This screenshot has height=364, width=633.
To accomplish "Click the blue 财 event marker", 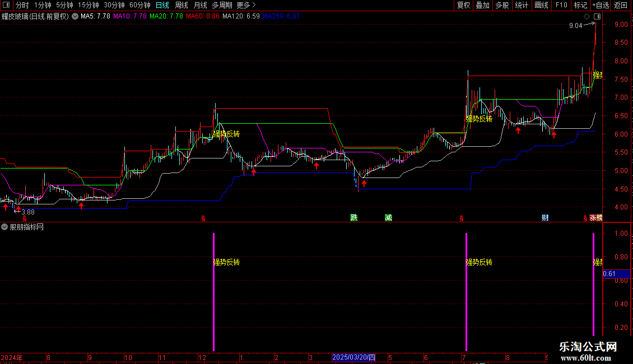I will pyautogui.click(x=544, y=218).
